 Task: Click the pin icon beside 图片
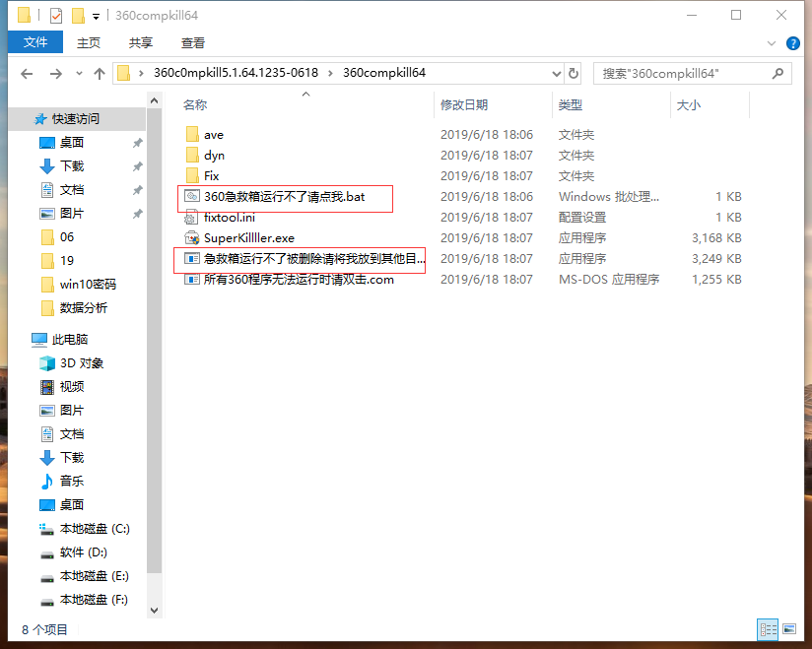(x=137, y=214)
